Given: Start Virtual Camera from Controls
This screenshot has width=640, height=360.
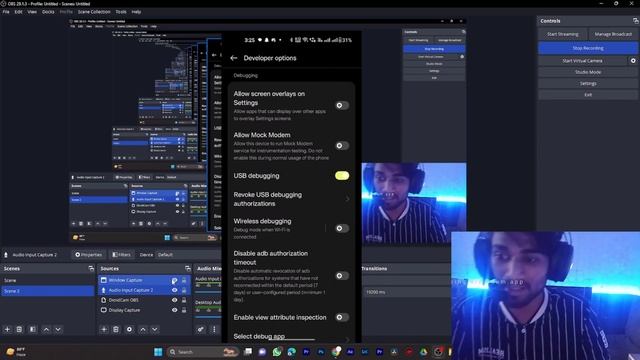Looking at the screenshot, I should [x=582, y=60].
